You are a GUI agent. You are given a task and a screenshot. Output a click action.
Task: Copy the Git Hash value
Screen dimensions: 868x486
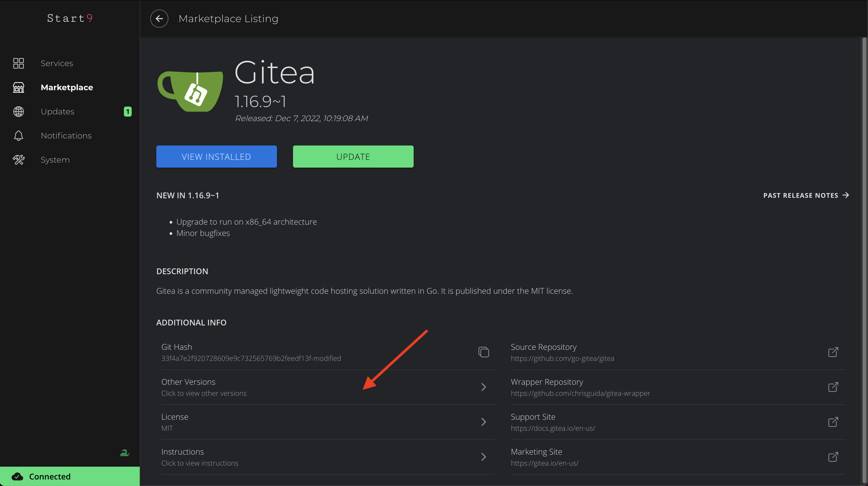pos(484,352)
